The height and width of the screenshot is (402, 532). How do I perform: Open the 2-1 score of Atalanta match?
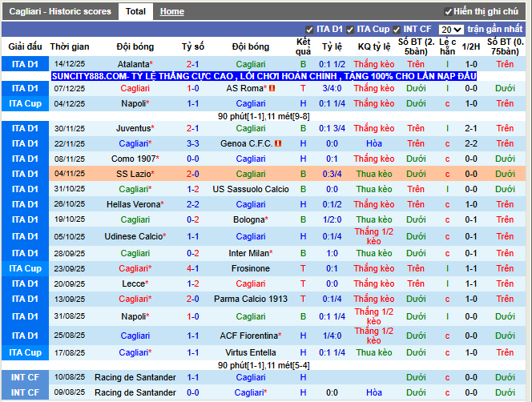pos(193,64)
